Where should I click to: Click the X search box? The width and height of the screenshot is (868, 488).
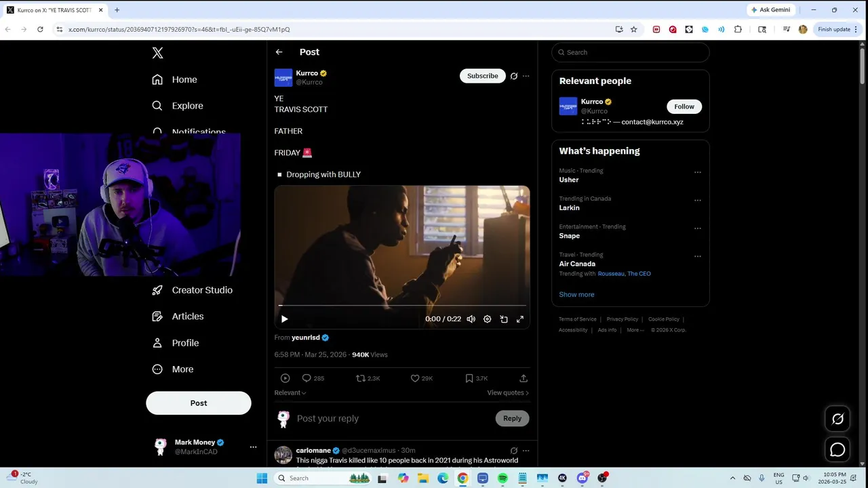tap(631, 52)
